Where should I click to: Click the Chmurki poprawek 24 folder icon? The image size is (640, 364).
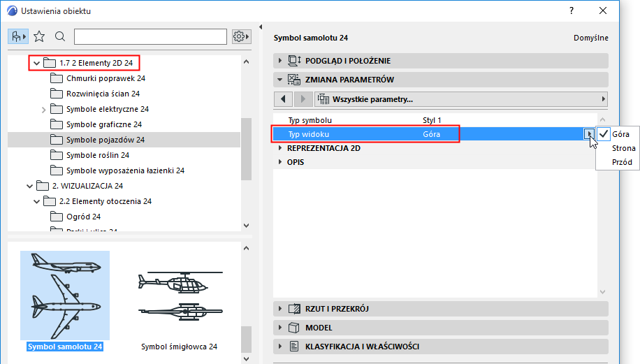tap(57, 78)
